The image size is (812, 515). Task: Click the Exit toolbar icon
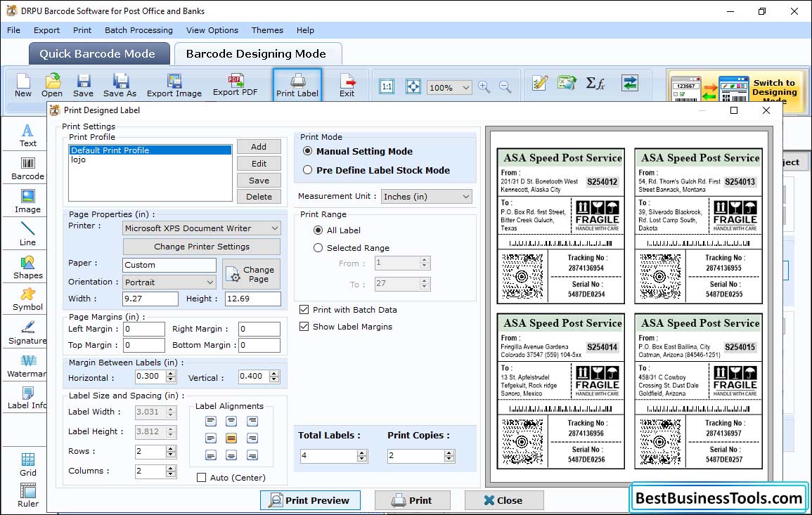point(347,85)
